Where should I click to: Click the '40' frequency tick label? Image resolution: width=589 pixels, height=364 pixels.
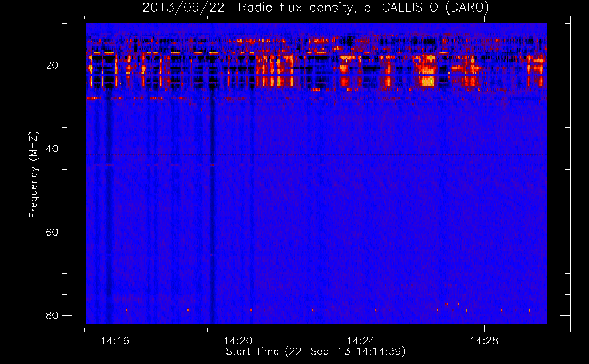click(52, 149)
